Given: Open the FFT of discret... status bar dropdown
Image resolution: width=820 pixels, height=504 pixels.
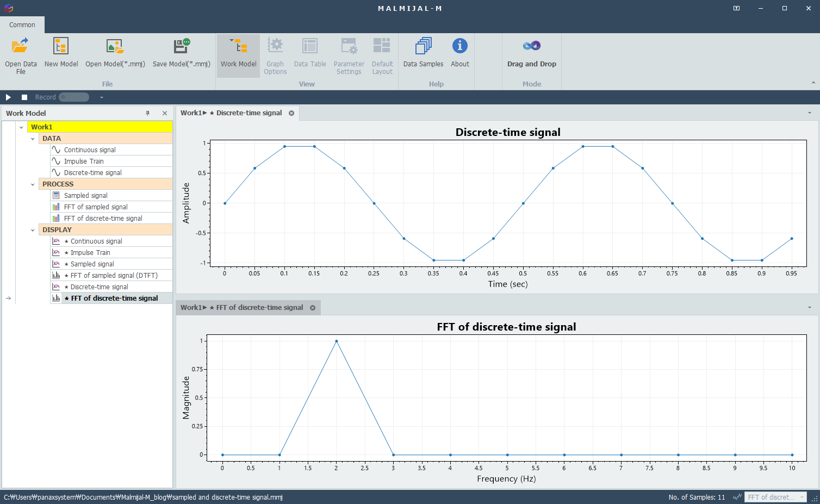Looking at the screenshot, I should click(775, 497).
